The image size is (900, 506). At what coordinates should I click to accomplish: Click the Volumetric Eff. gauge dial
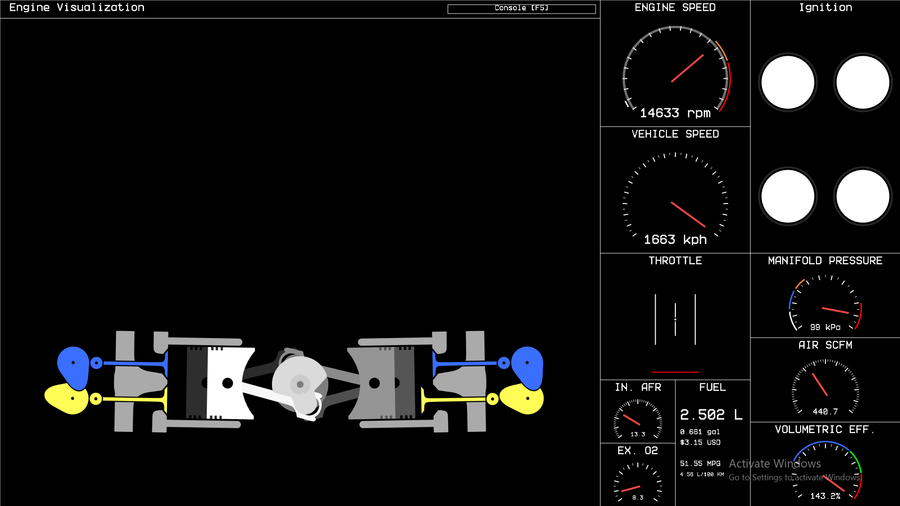click(825, 472)
